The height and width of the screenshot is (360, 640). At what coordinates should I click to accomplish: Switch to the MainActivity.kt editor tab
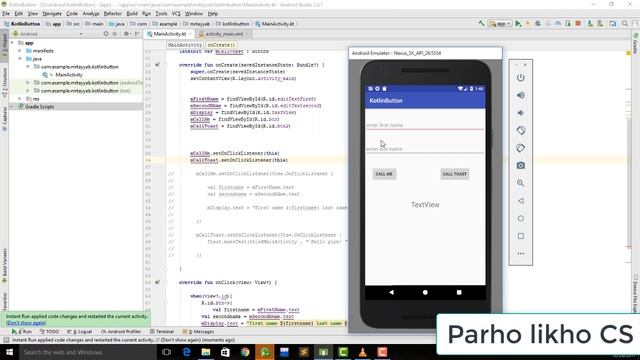click(169, 34)
